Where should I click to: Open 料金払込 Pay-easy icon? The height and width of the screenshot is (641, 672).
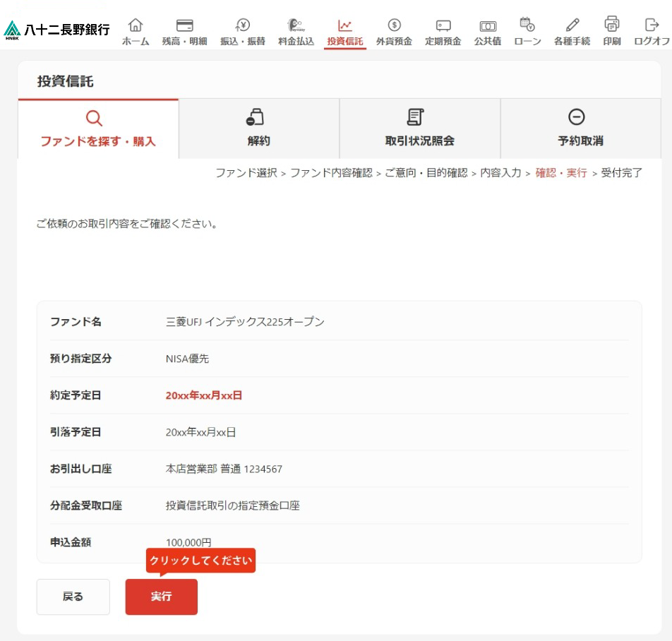pos(296,25)
